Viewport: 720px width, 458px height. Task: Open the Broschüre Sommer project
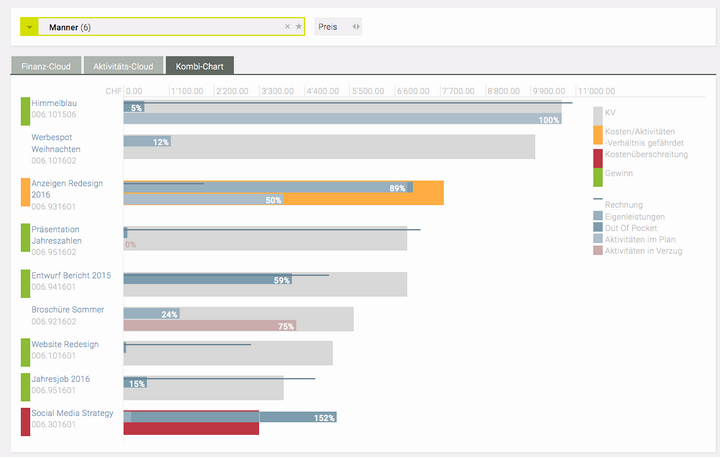(68, 309)
